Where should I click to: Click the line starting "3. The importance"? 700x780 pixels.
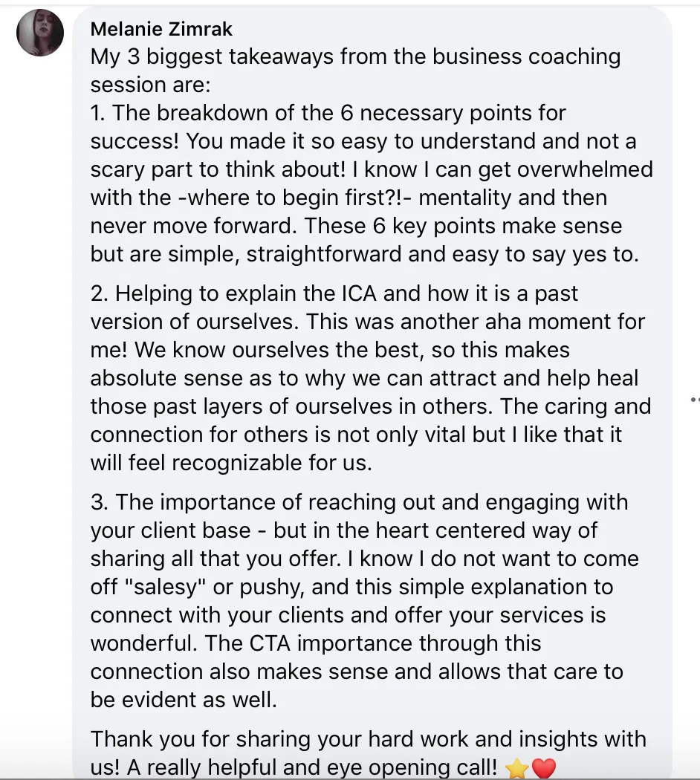pyautogui.click(x=359, y=502)
